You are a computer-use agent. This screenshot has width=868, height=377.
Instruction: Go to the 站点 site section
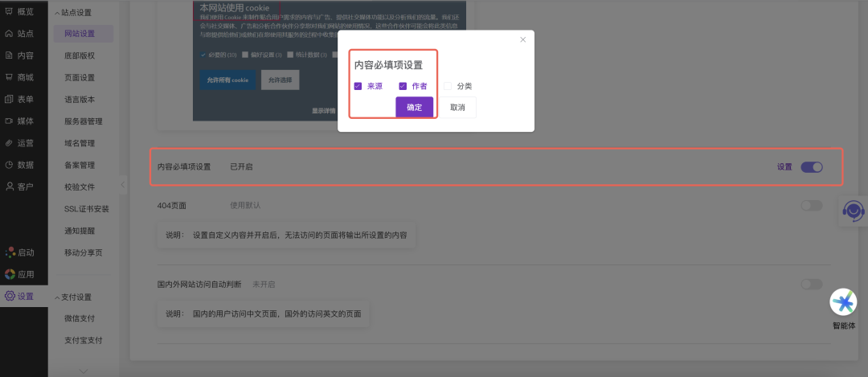18,34
